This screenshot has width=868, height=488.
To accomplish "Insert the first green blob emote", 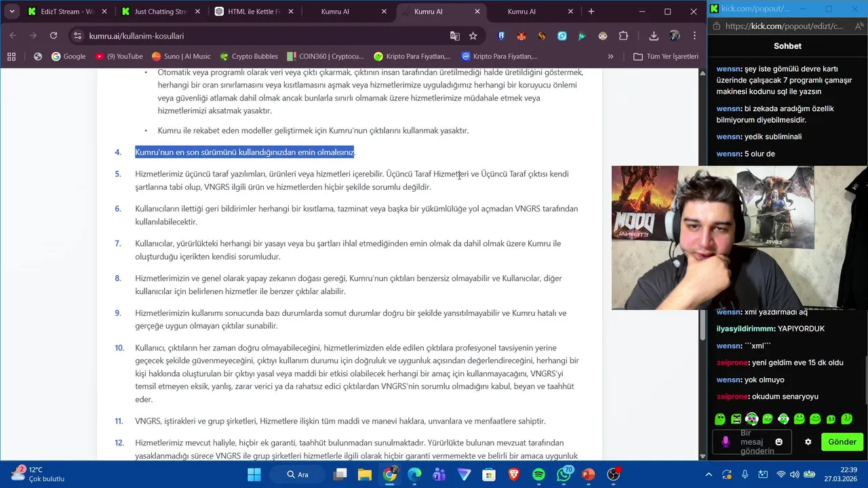I will coord(720,419).
